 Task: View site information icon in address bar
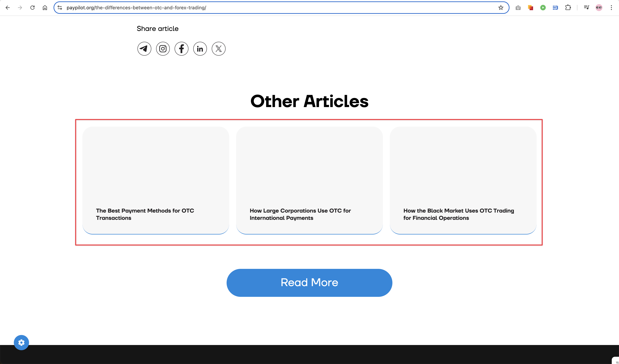(60, 8)
